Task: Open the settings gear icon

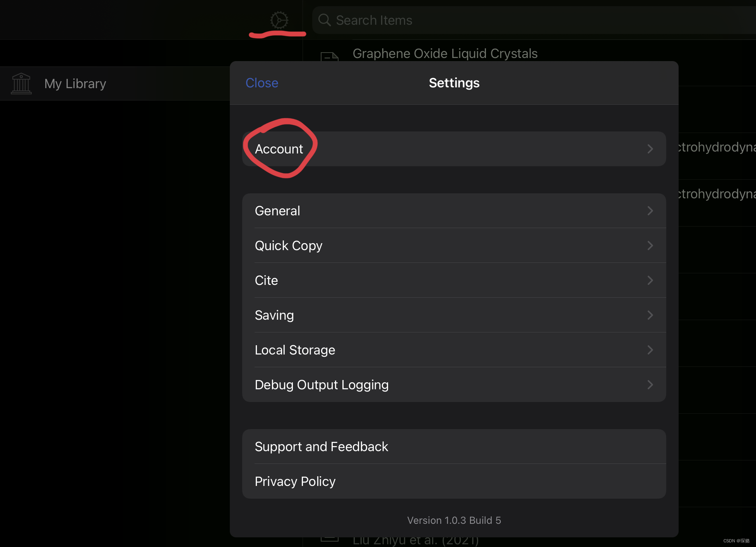Action: click(x=279, y=20)
